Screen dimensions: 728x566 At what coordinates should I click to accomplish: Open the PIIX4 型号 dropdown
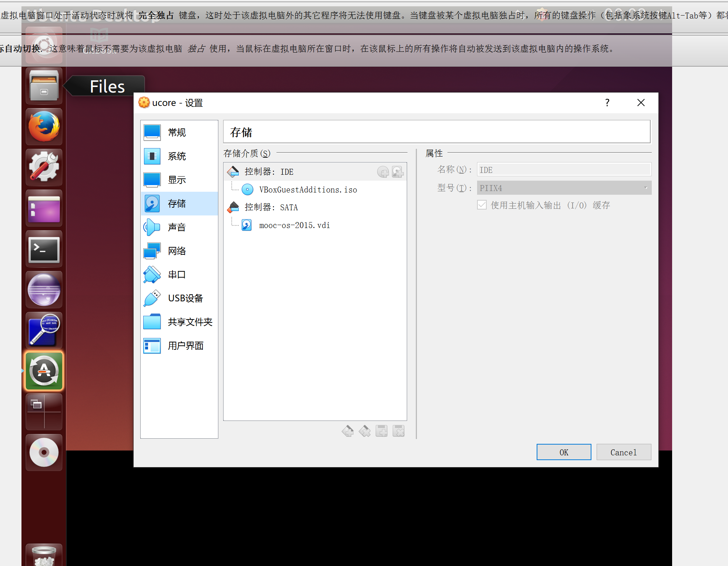tap(645, 188)
